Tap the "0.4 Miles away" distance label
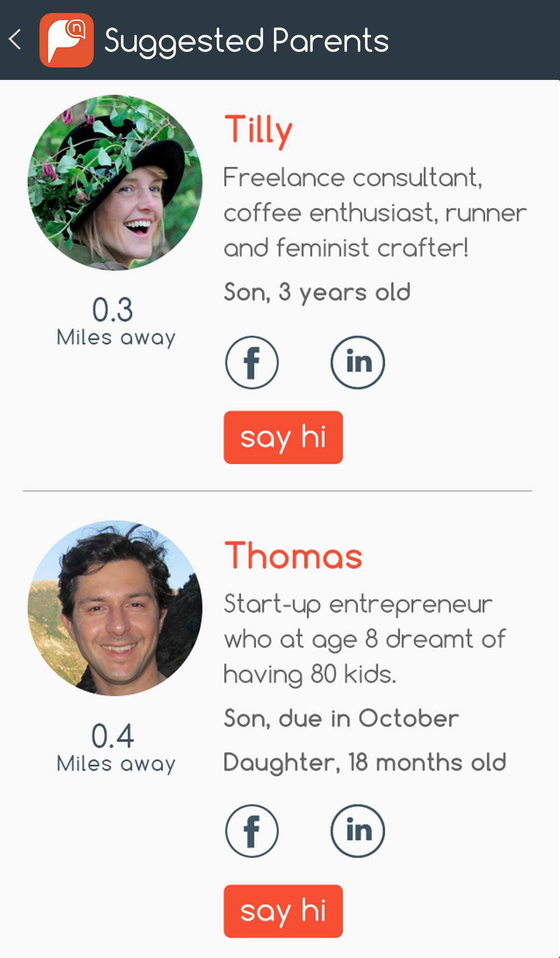This screenshot has width=560, height=958. coord(115,748)
